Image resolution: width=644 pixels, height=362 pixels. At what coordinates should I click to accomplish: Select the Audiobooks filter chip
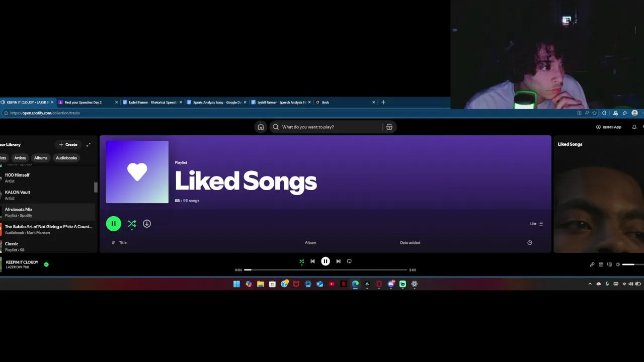point(66,158)
